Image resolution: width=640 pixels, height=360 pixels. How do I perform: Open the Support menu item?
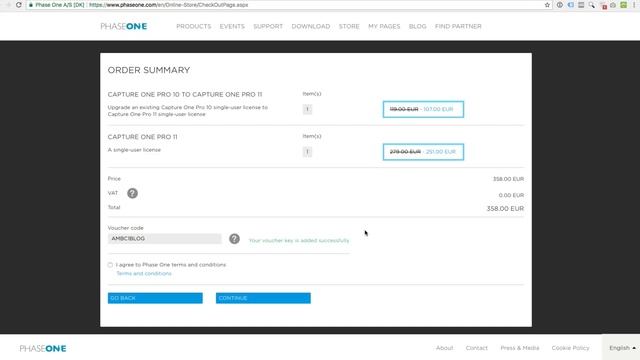(268, 27)
